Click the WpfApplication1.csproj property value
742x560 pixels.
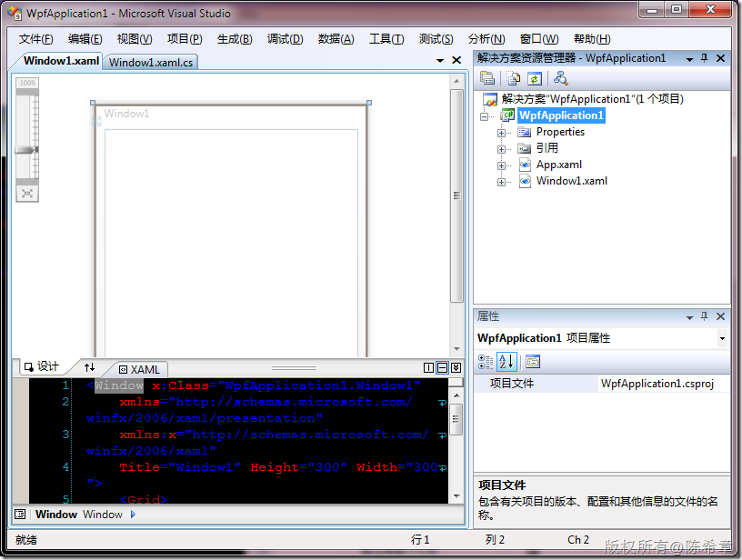click(x=657, y=384)
